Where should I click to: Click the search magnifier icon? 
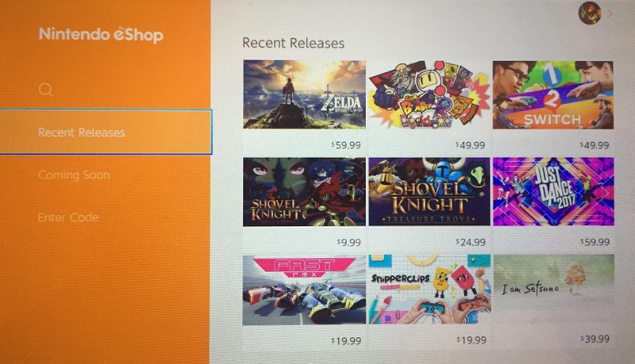point(46,90)
